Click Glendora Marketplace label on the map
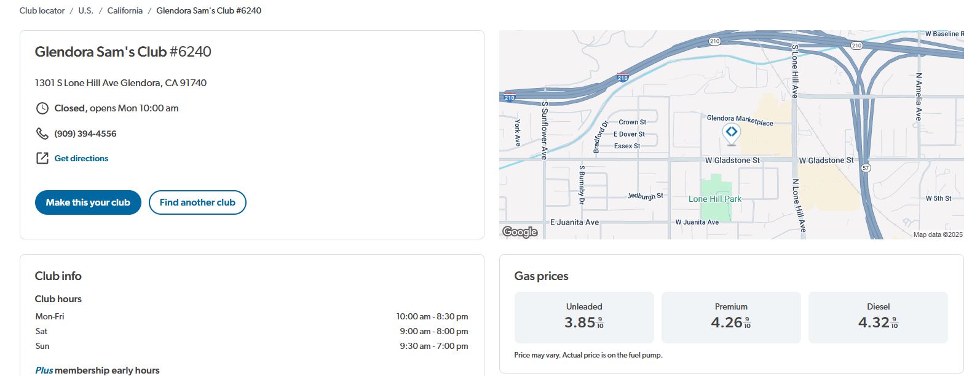980x376 pixels. tap(740, 120)
